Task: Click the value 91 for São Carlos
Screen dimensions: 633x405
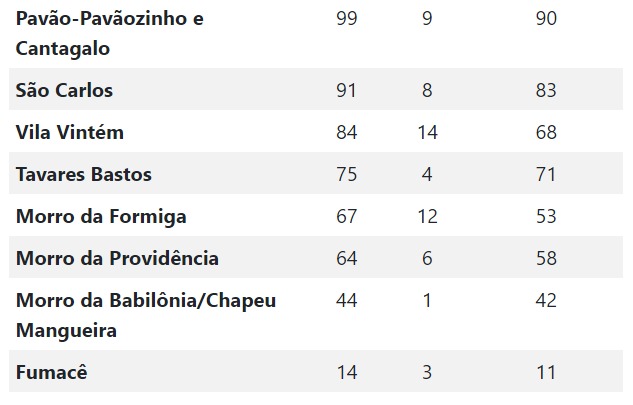Action: coord(346,90)
